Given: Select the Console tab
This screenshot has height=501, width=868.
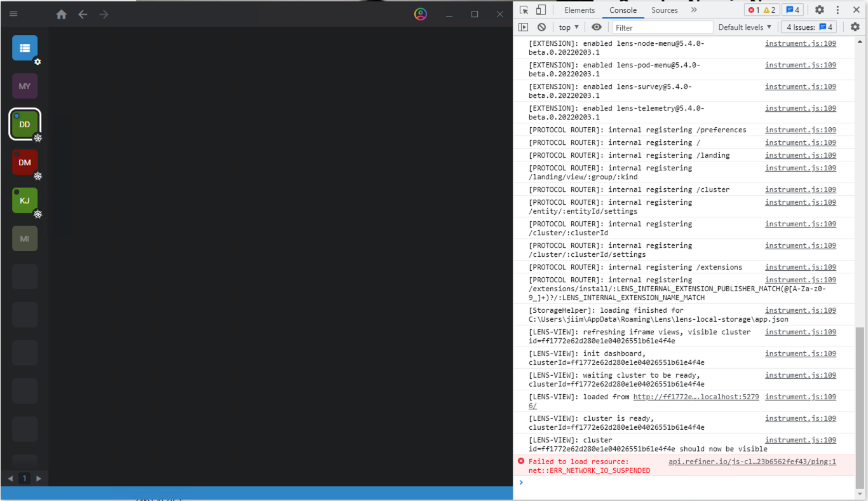Looking at the screenshot, I should 623,10.
